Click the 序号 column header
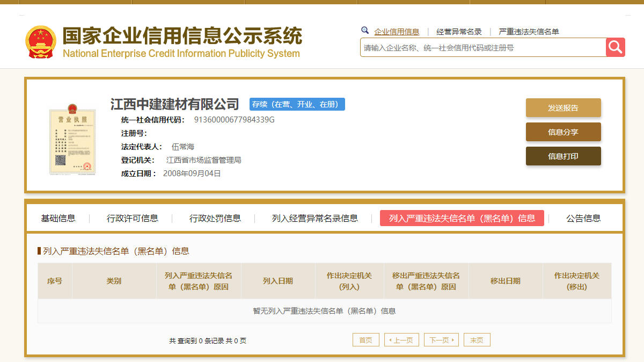The image size is (644, 362). tap(55, 281)
